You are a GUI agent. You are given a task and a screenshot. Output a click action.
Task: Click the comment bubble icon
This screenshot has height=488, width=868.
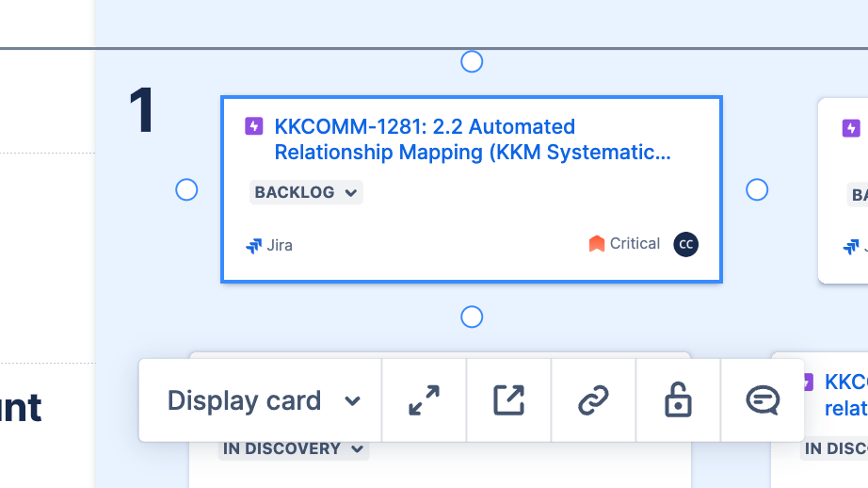click(x=763, y=400)
